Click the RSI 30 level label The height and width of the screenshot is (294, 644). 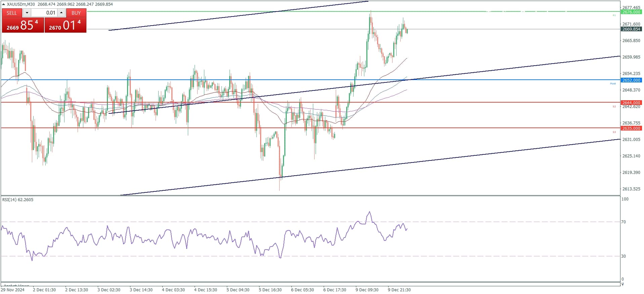(623, 256)
